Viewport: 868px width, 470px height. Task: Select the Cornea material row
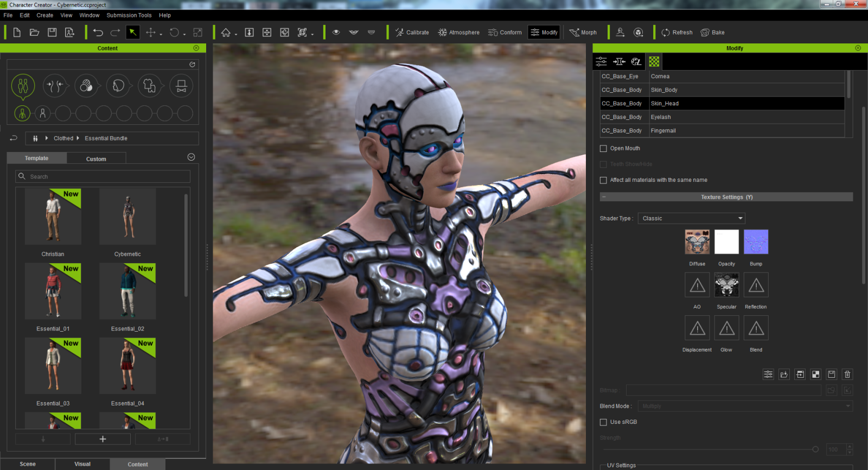(722, 77)
